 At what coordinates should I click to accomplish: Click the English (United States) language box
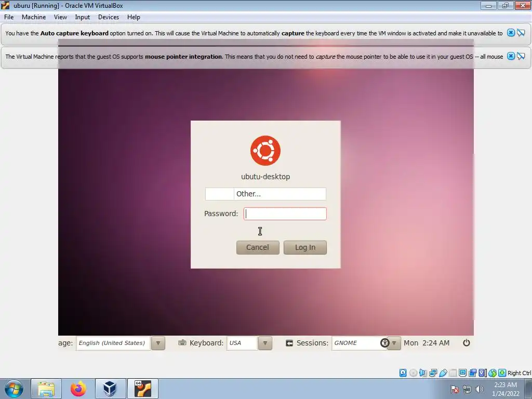pos(113,343)
